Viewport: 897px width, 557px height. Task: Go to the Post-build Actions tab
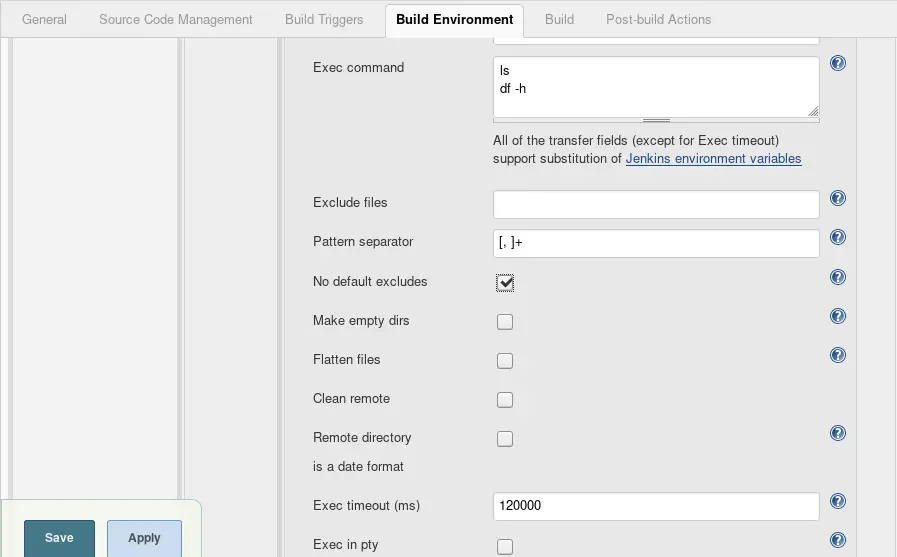658,19
